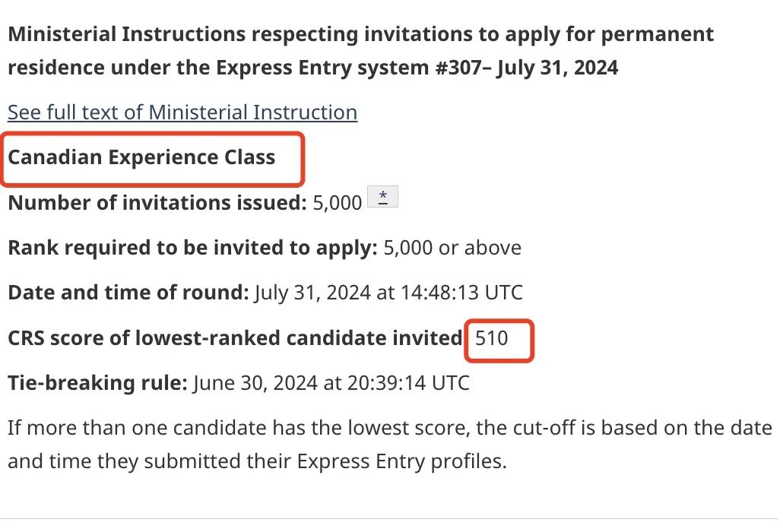Click the June 30, 2024 at 20:39:14 UTC value
The image size is (783, 532).
click(x=331, y=383)
